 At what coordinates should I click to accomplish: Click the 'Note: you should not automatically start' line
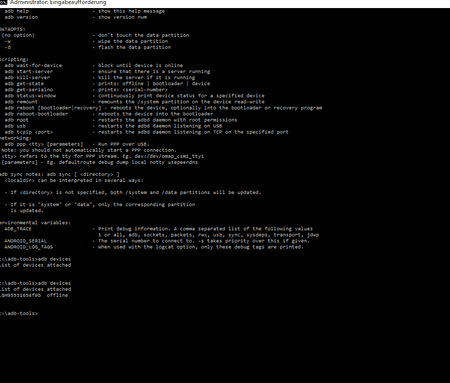coord(89,150)
